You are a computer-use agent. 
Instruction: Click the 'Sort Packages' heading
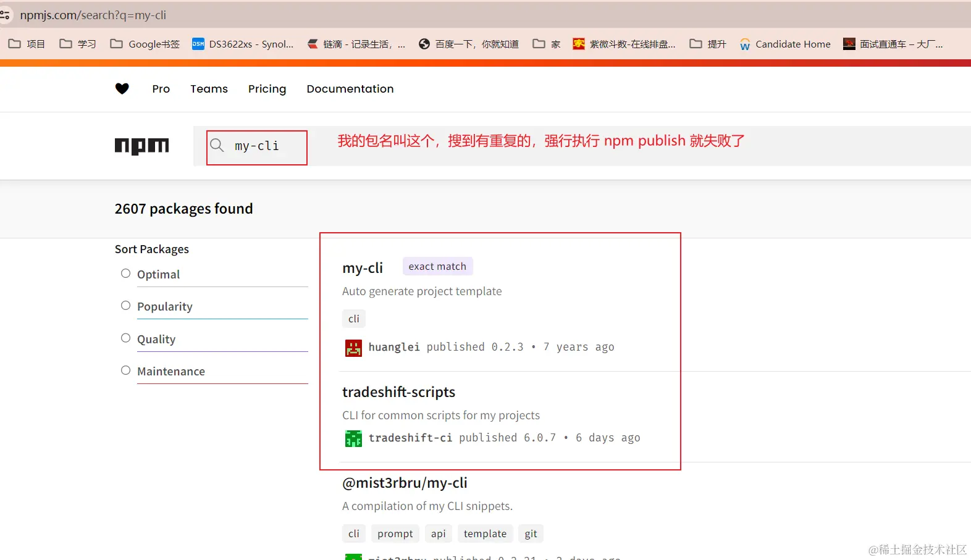click(x=152, y=249)
